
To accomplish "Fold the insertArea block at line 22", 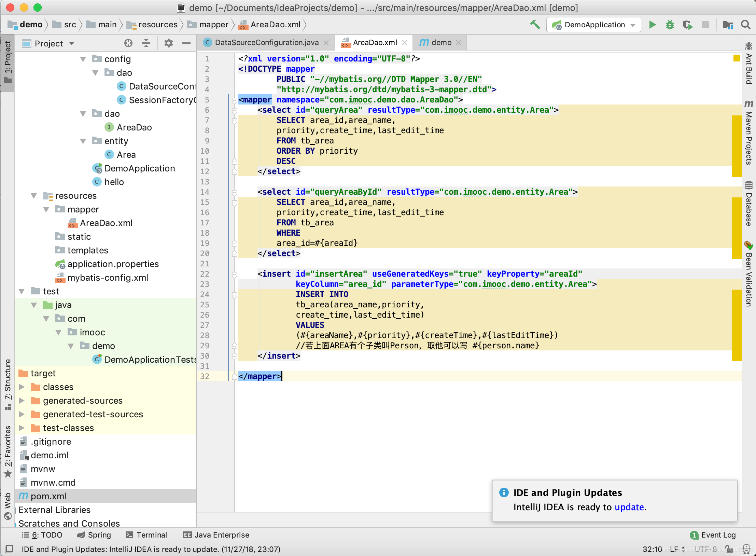I will [234, 274].
